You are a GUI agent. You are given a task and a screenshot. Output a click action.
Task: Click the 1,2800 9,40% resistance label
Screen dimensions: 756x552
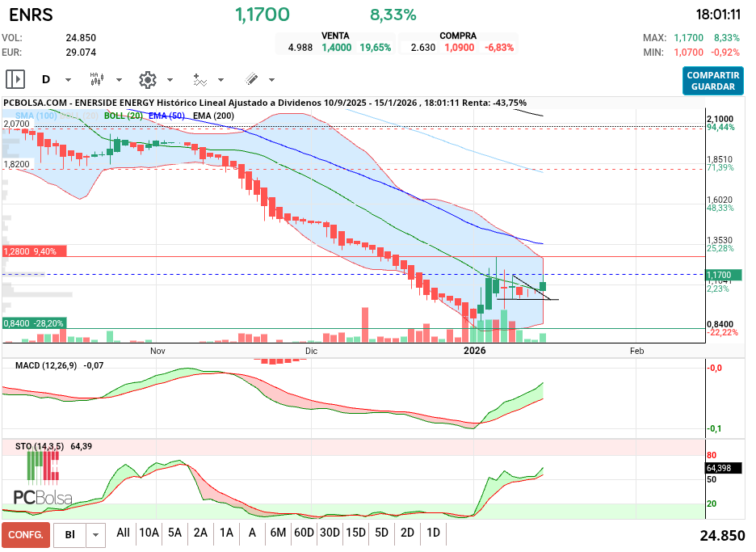tap(34, 251)
